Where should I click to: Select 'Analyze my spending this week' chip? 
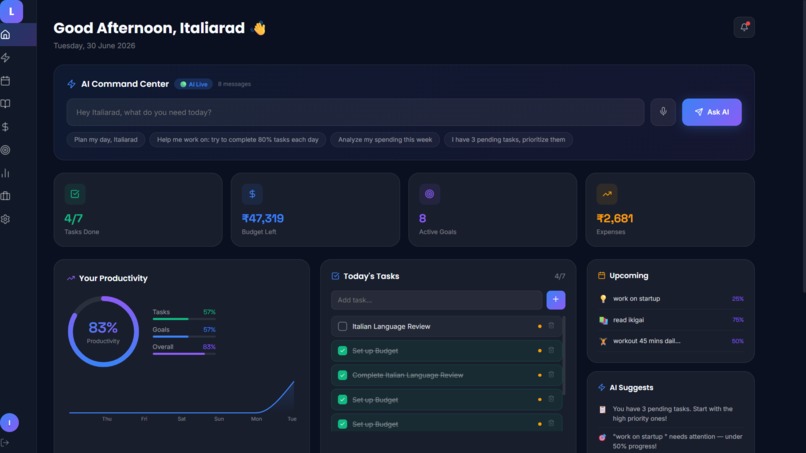[x=384, y=140]
